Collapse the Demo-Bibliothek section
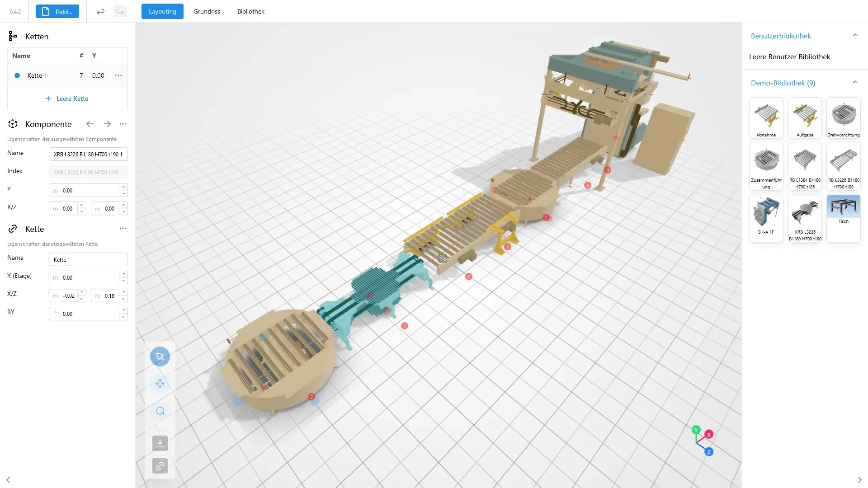 pos(855,83)
